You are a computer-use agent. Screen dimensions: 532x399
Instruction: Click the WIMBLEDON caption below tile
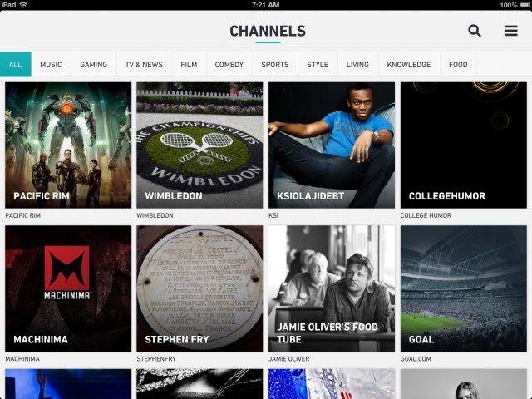point(155,215)
